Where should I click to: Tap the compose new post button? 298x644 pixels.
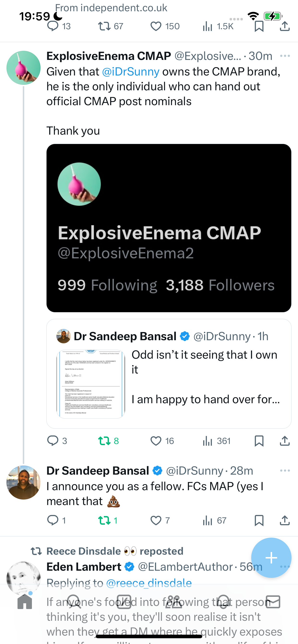click(271, 558)
